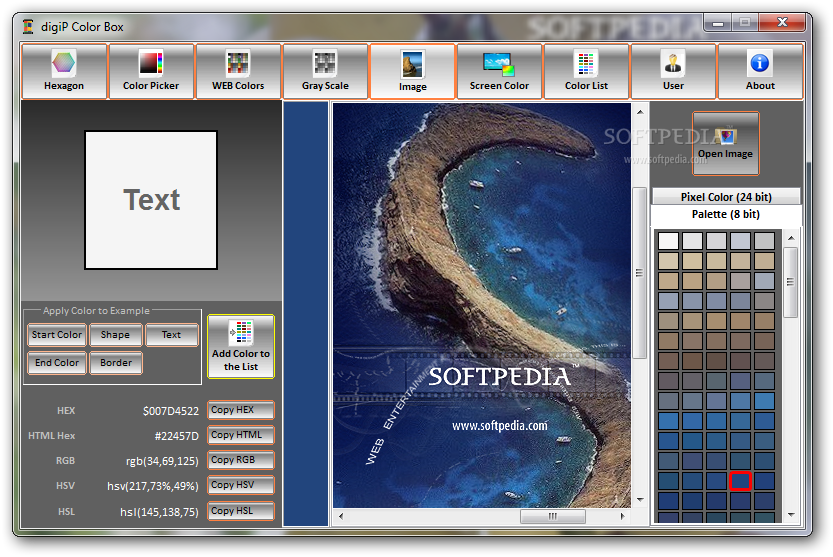This screenshot has width=833, height=557.
Task: Click the hsl(145,138,75) value
Action: click(x=159, y=512)
